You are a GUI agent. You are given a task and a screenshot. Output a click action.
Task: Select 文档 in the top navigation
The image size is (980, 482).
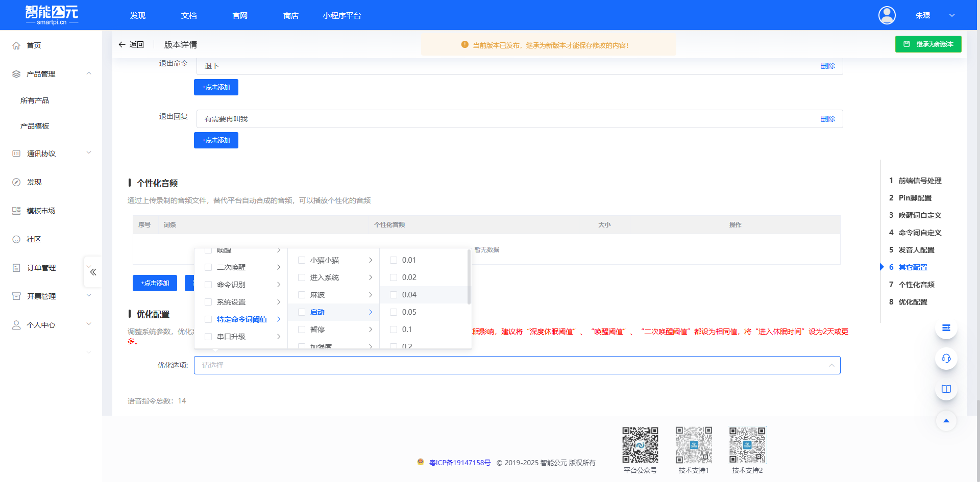coord(188,15)
